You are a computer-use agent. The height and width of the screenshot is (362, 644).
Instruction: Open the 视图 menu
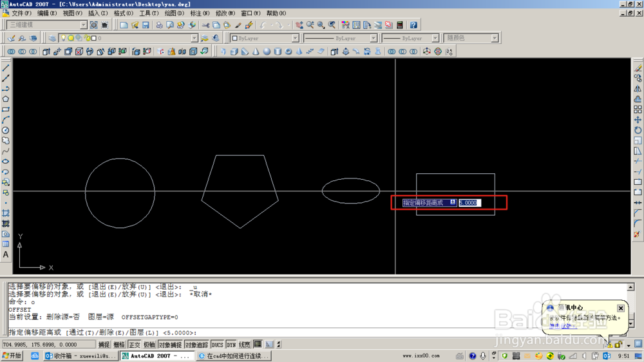(72, 13)
